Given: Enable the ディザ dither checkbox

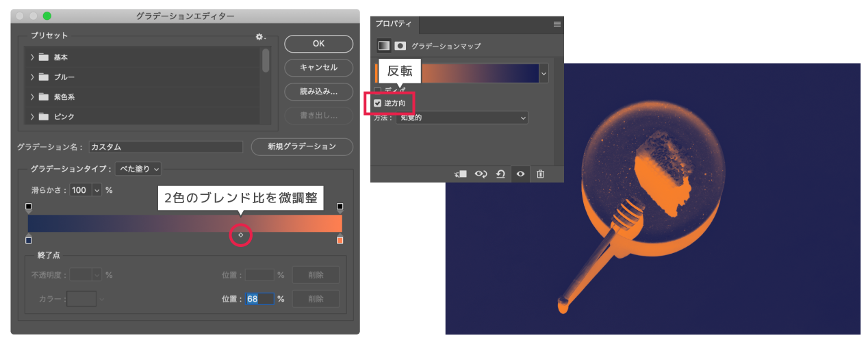Looking at the screenshot, I should click(378, 90).
